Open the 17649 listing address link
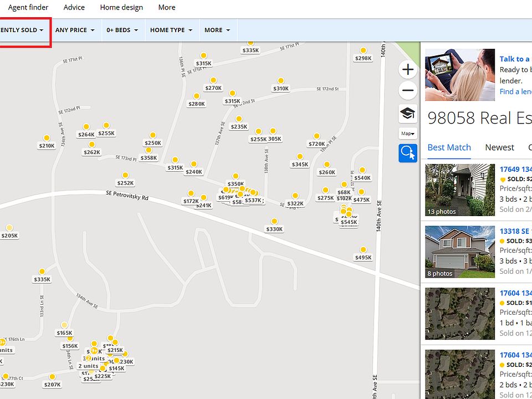 coord(516,169)
